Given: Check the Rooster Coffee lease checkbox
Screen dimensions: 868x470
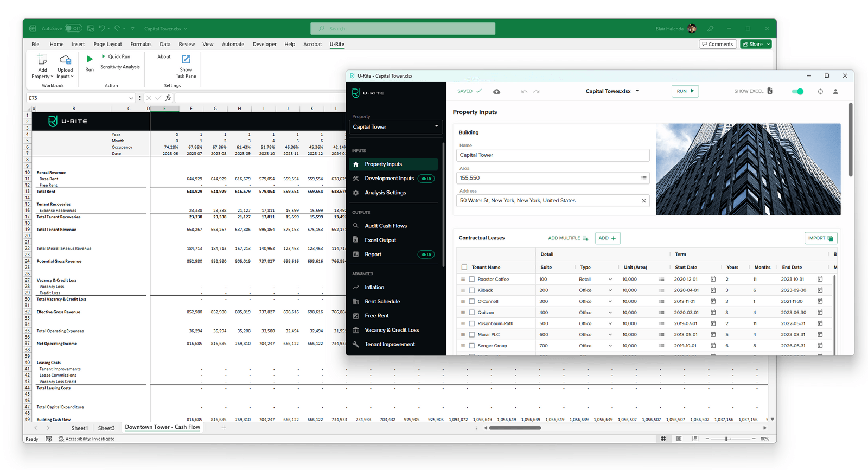Looking at the screenshot, I should click(x=472, y=279).
